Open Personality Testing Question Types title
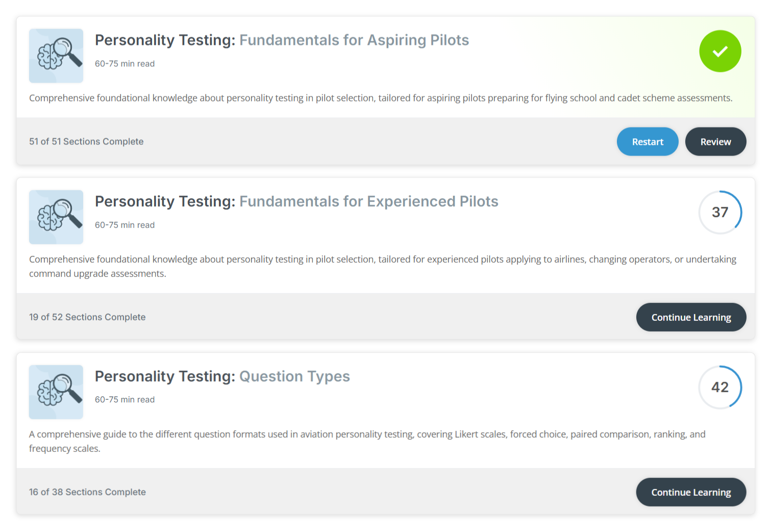771x532 pixels. click(x=222, y=376)
